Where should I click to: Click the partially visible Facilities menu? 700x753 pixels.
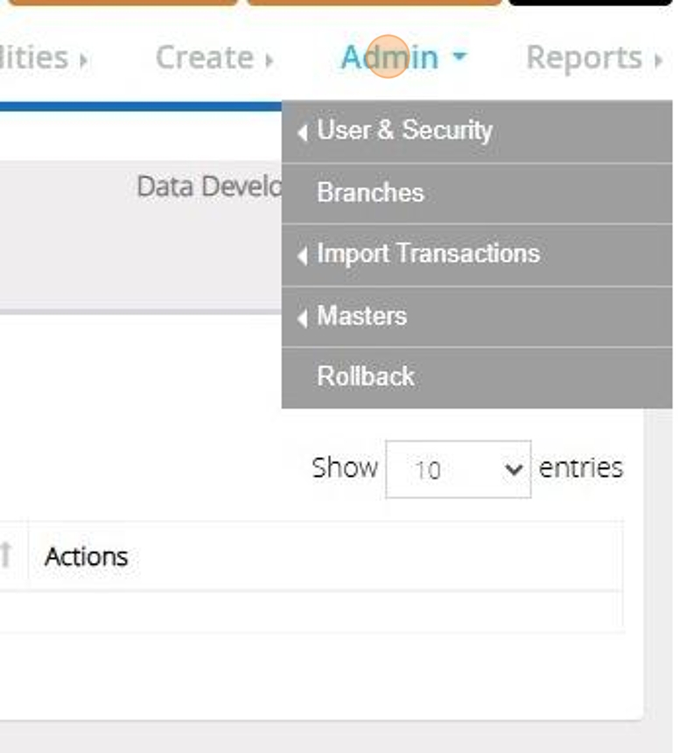tap(33, 58)
